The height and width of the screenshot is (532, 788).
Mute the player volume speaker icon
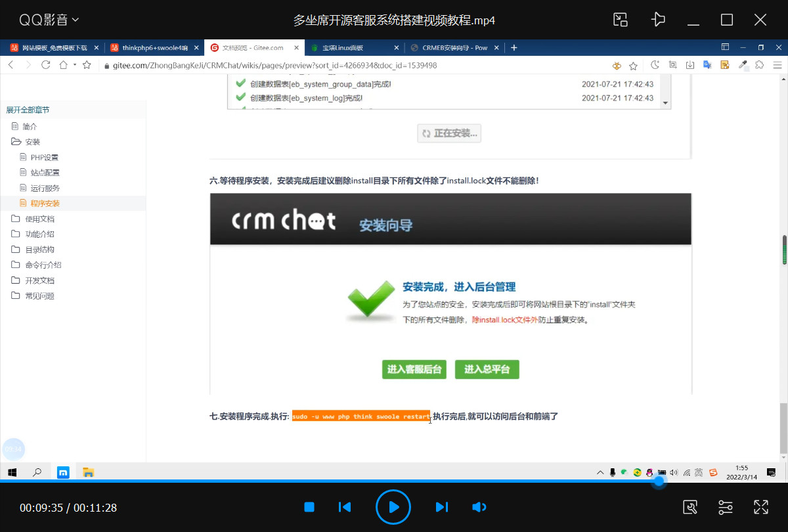click(x=479, y=507)
